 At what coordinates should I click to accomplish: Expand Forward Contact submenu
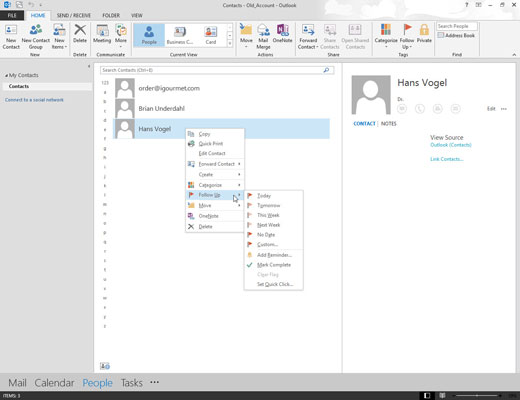pos(215,164)
